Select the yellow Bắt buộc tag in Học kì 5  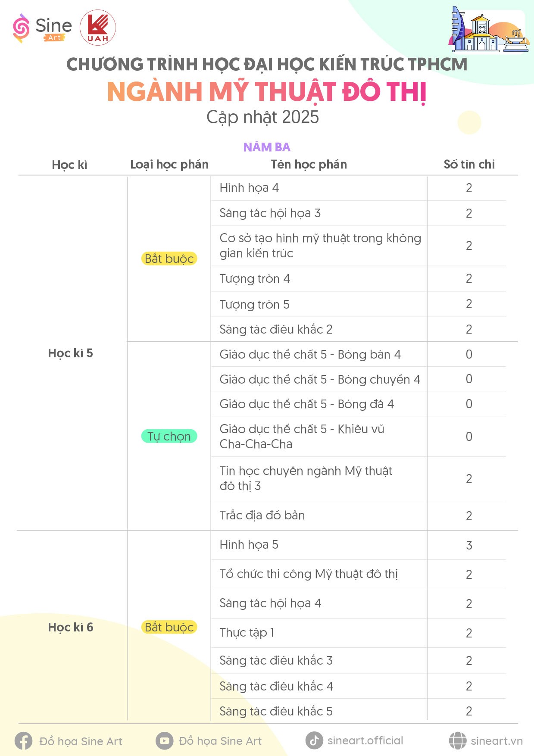[169, 259]
